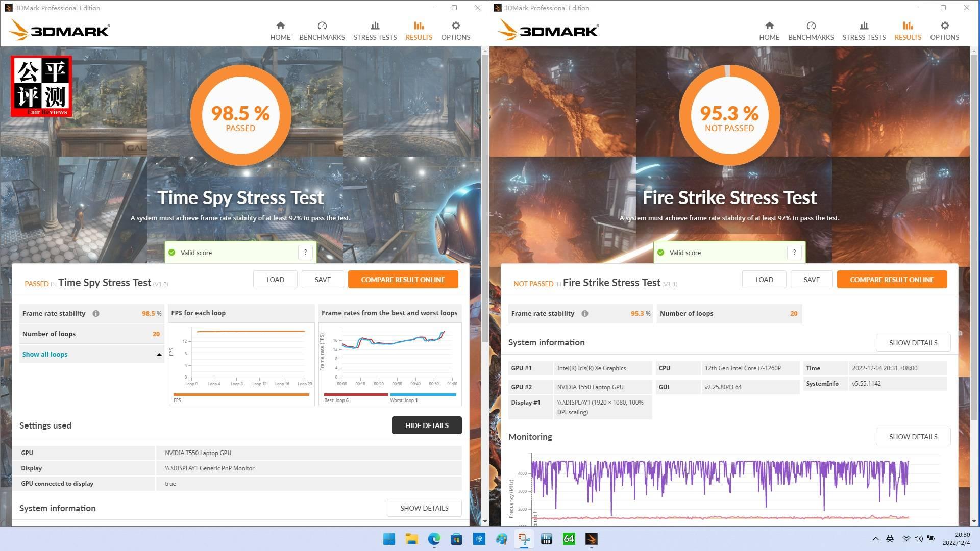This screenshot has width=980, height=551.
Task: Click the FPS for each loop chart
Action: [241, 363]
